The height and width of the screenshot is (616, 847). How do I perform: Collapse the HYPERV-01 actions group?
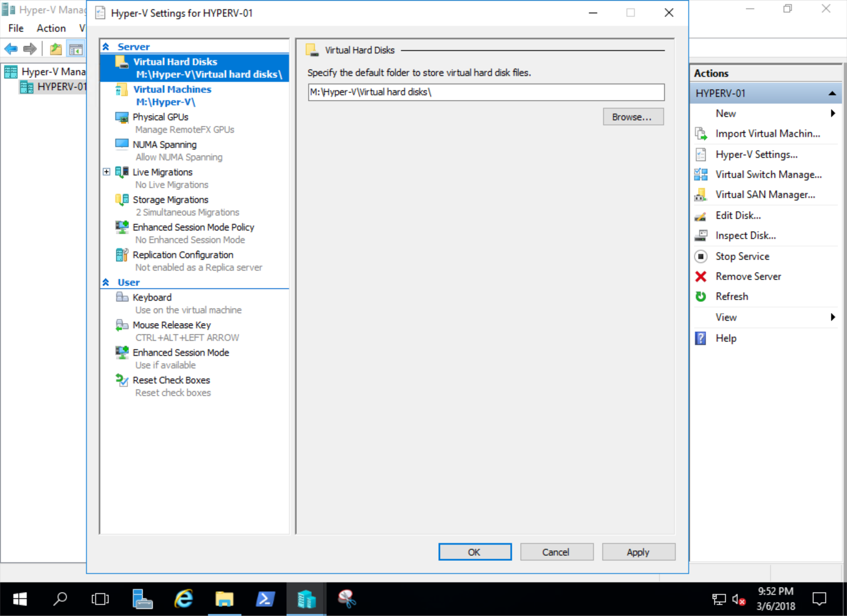832,93
